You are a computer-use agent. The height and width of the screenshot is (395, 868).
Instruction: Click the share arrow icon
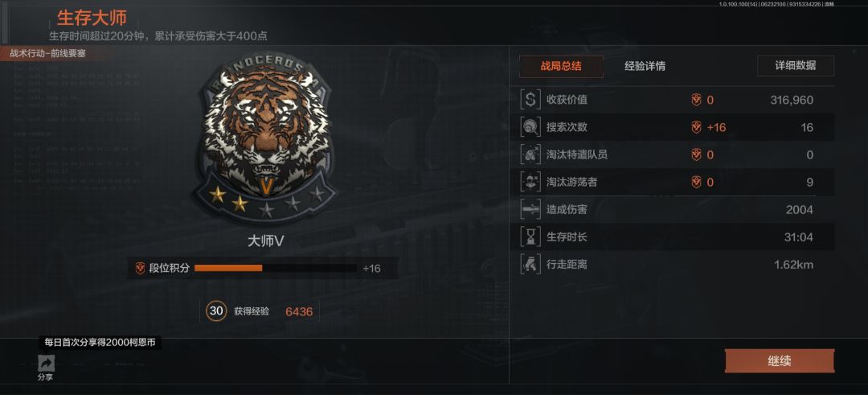coord(46,364)
